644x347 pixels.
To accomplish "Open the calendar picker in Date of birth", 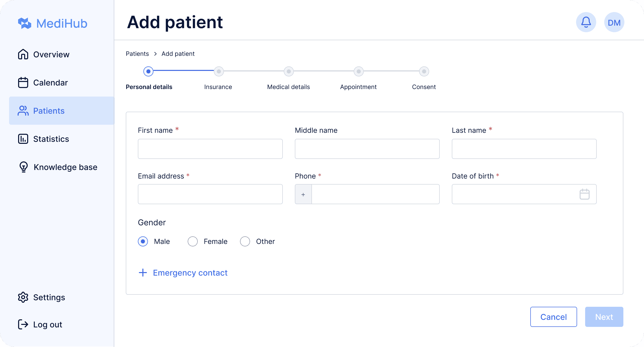I will [584, 194].
